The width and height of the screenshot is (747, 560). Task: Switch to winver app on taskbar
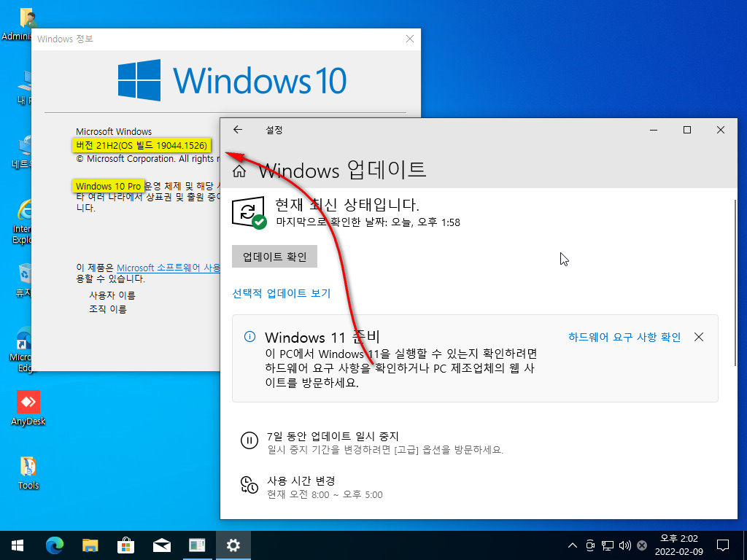197,545
